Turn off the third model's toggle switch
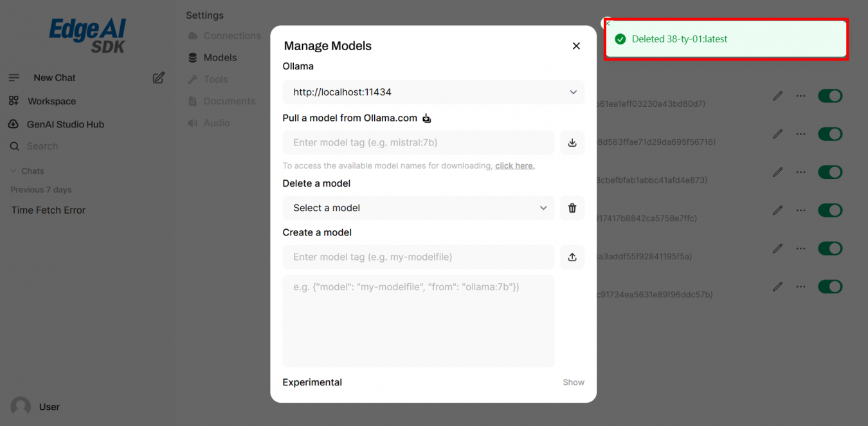The width and height of the screenshot is (868, 426). point(829,172)
